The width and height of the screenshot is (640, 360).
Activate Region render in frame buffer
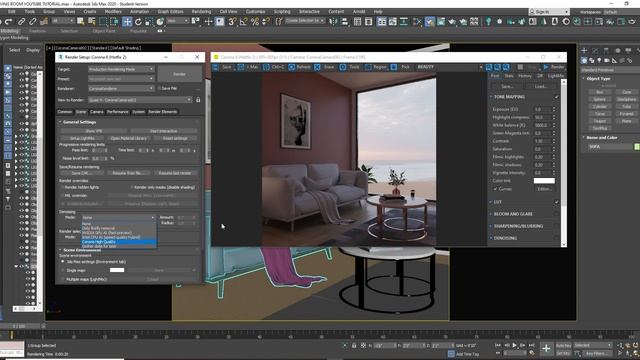click(x=376, y=67)
